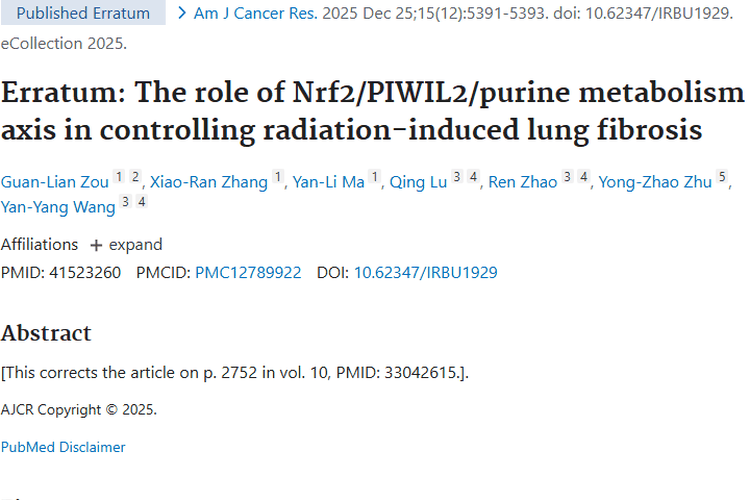Click affiliation superscript 1 after Yan-Li Ma
The image size is (750, 500).
pos(375,178)
